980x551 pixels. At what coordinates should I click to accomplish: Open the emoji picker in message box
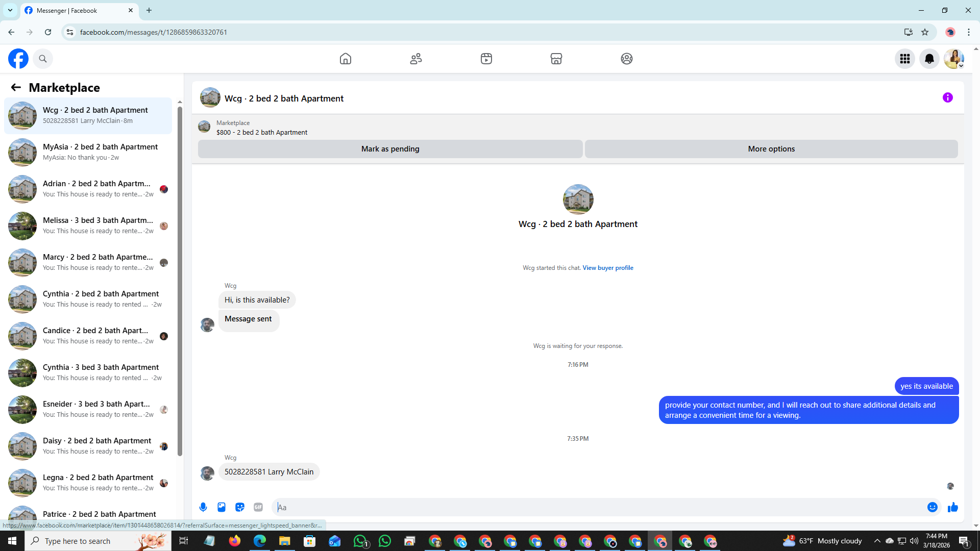[932, 507]
